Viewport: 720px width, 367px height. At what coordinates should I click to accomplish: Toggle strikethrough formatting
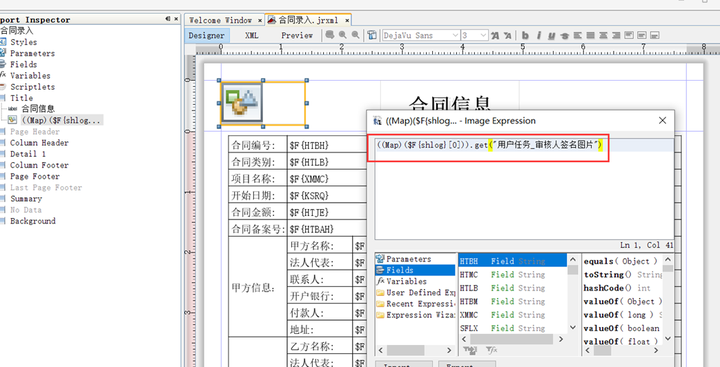(x=564, y=35)
